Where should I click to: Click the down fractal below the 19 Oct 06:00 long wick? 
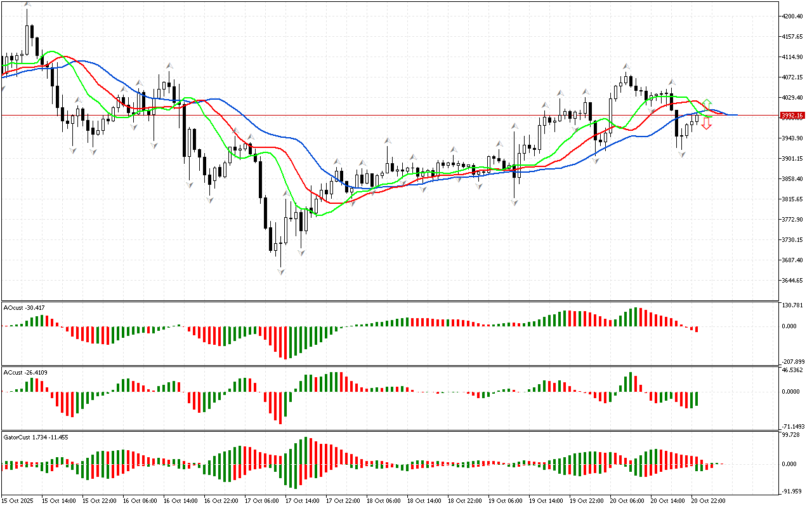coord(515,202)
